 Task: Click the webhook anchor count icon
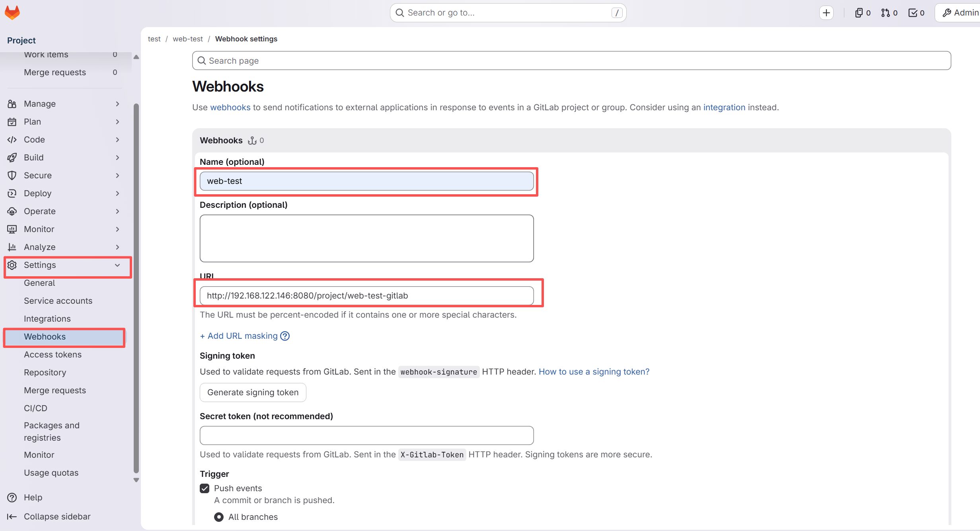coord(252,141)
